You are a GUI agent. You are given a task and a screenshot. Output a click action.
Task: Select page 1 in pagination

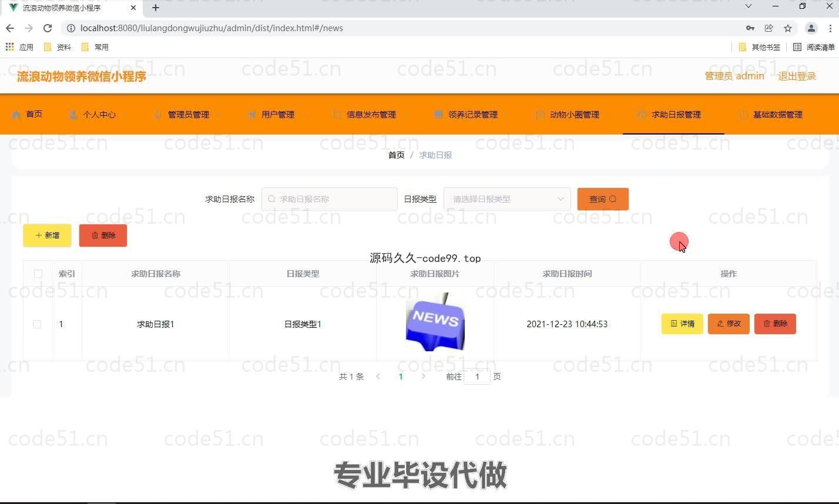(x=401, y=377)
